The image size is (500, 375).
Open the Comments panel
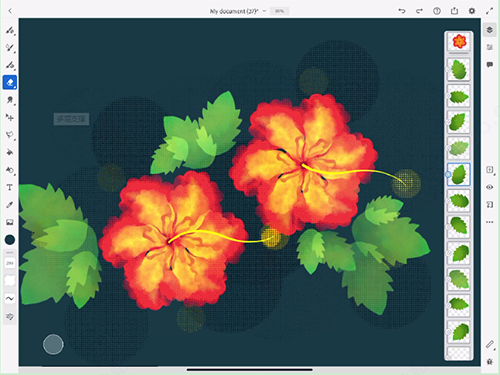(489, 65)
